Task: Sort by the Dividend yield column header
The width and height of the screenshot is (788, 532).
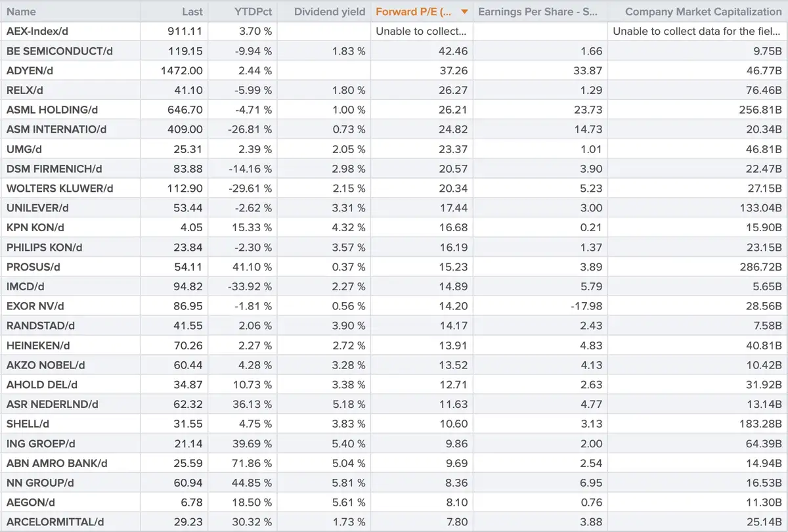Action: [x=330, y=11]
